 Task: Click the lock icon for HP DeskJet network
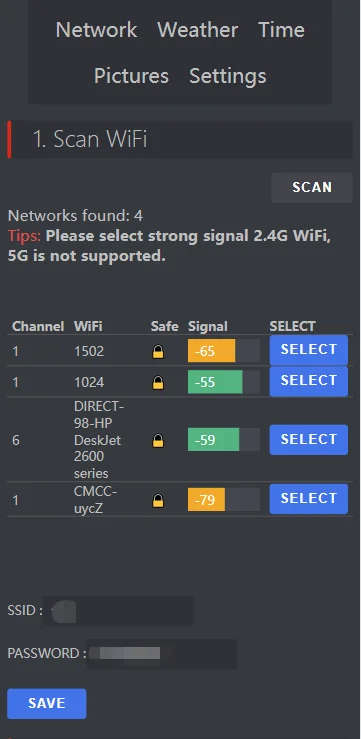158,441
